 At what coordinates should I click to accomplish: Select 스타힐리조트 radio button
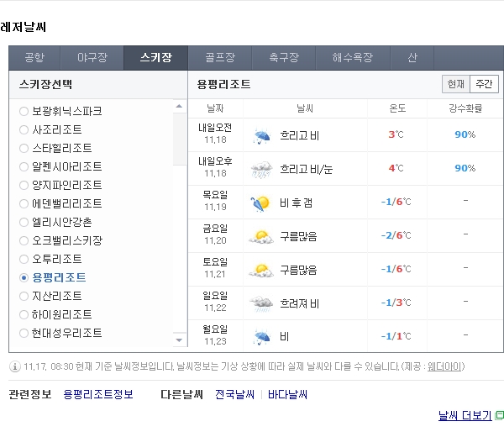24,148
